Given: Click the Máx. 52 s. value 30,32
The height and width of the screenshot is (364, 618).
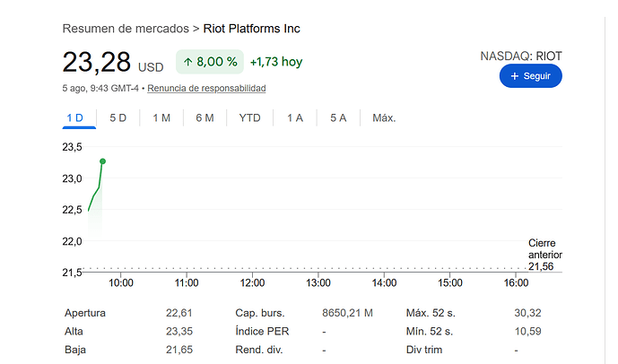Looking at the screenshot, I should (x=527, y=313).
